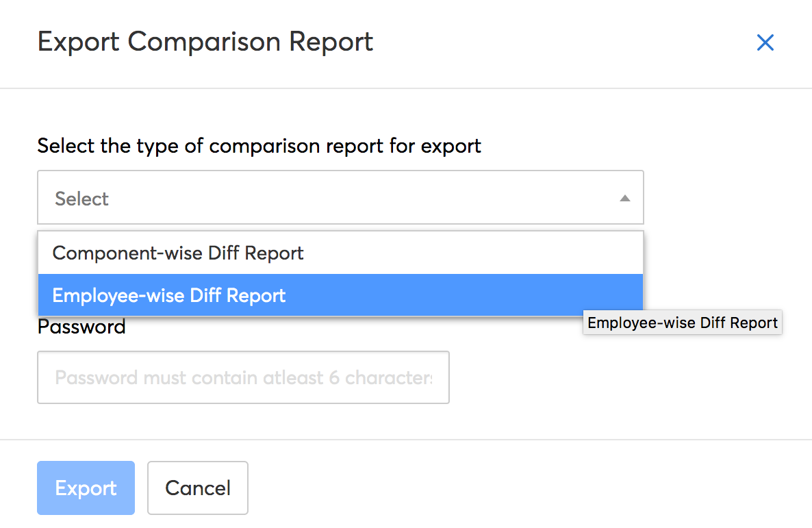Image resolution: width=812 pixels, height=528 pixels.
Task: Click the Select placeholder text
Action: (81, 199)
